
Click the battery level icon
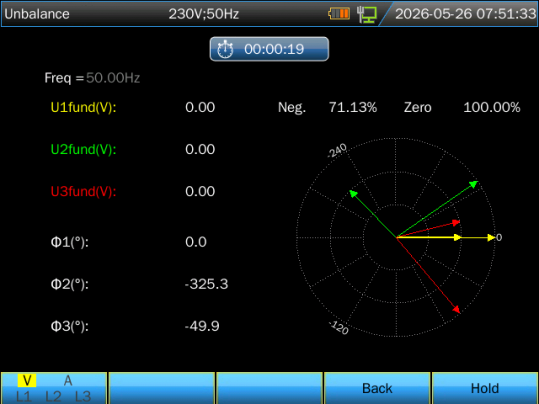pyautogui.click(x=339, y=14)
